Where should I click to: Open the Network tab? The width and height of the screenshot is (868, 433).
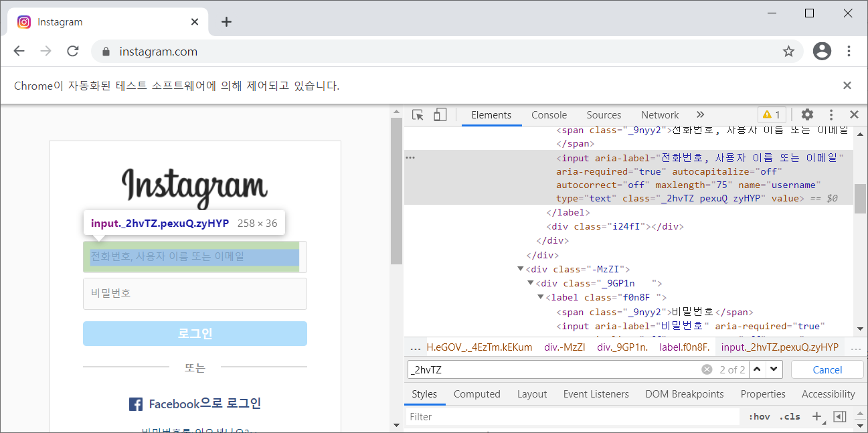point(660,115)
